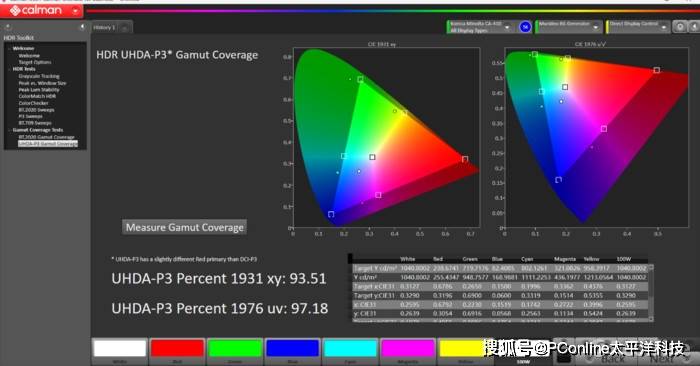Select the red primary target in CIE 1976 chart
Image resolution: width=700 pixels, height=366 pixels.
point(657,70)
